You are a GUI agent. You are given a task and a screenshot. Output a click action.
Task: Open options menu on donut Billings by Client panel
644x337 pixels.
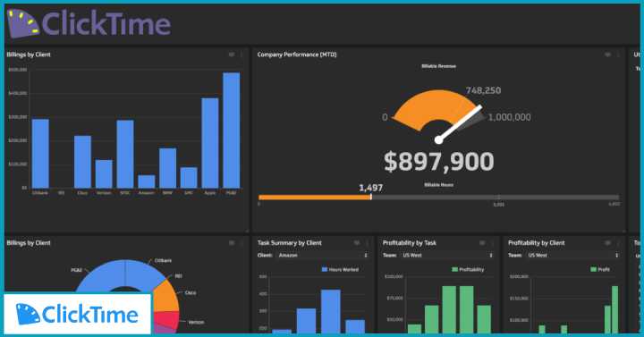(241, 243)
